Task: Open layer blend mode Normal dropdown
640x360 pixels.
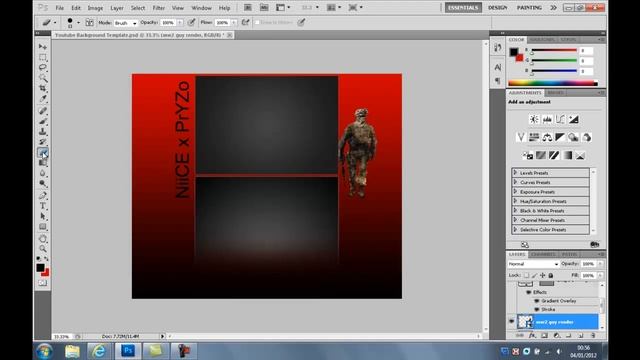Action: (533, 264)
